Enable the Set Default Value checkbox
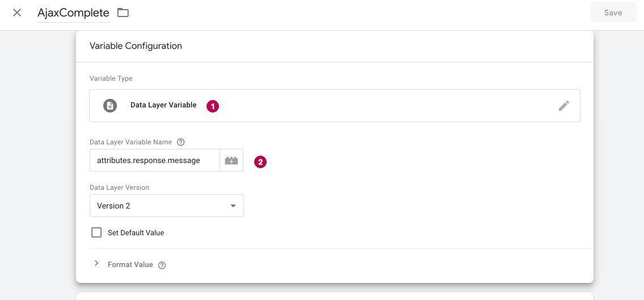This screenshot has height=300, width=644. pos(96,232)
